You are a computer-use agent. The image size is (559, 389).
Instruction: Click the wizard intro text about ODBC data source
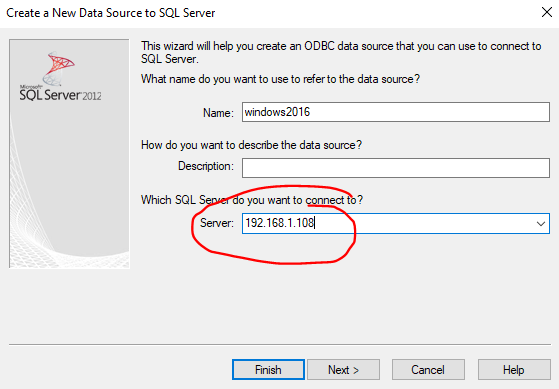coord(341,52)
